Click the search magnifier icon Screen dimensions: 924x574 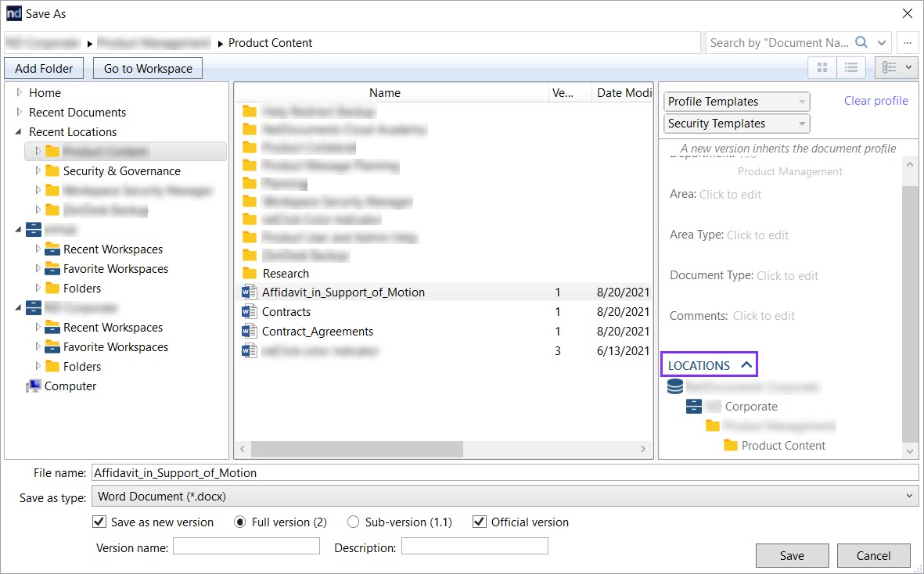tap(861, 42)
